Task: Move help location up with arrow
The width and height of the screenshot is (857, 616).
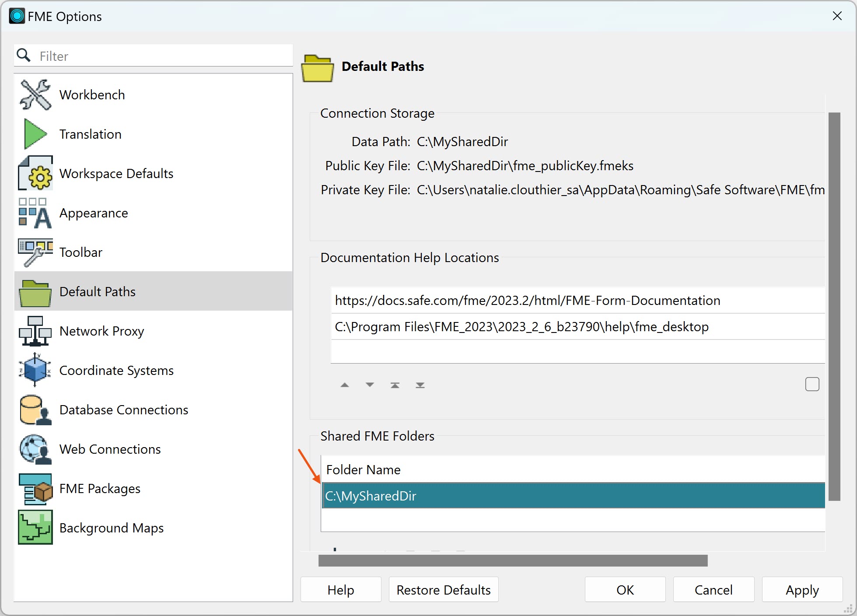Action: coord(345,385)
